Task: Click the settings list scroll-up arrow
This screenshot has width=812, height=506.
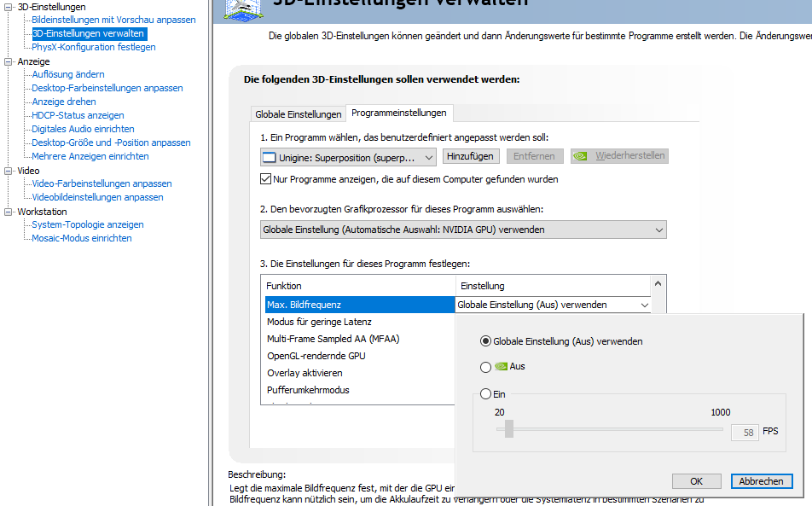Action: coord(658,283)
